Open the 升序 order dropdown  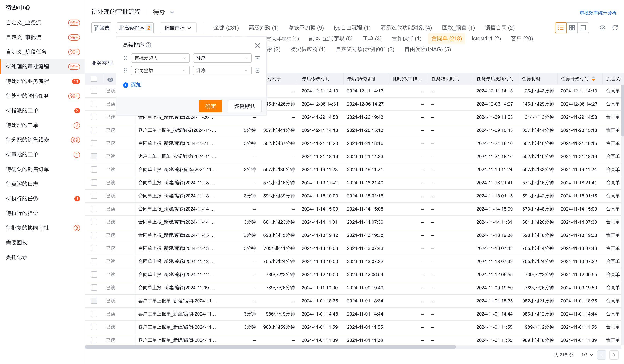222,70
